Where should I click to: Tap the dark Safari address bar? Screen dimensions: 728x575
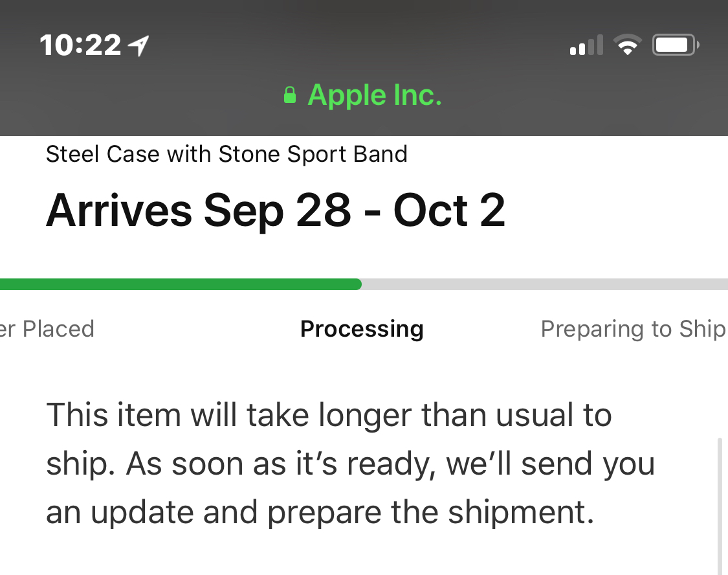364,95
